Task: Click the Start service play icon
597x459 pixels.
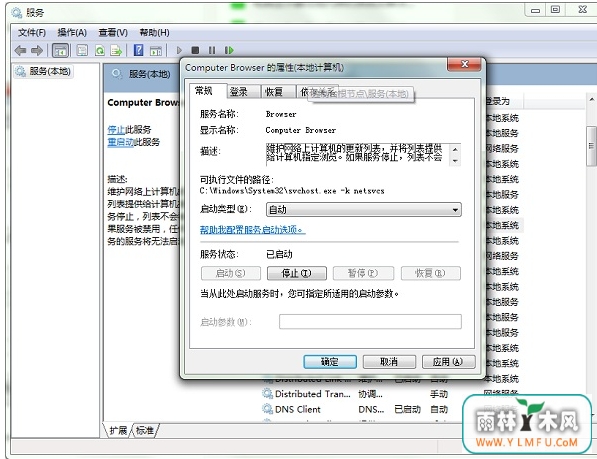Action: [x=179, y=50]
